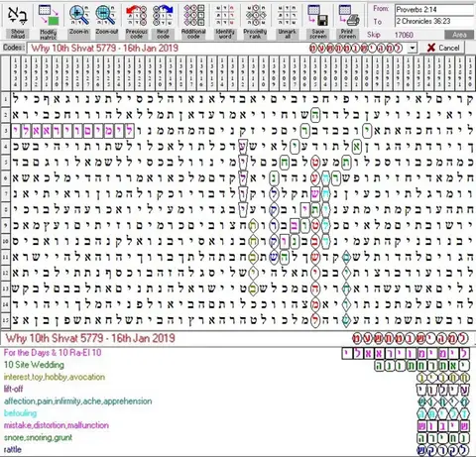
Task: Select term snore,snoring,grunt
Action: [x=38, y=437]
